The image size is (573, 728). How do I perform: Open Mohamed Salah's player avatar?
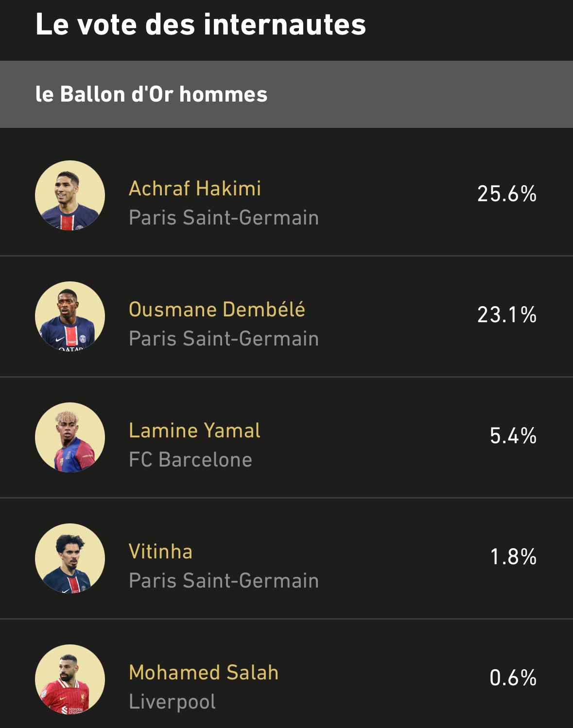point(70,679)
